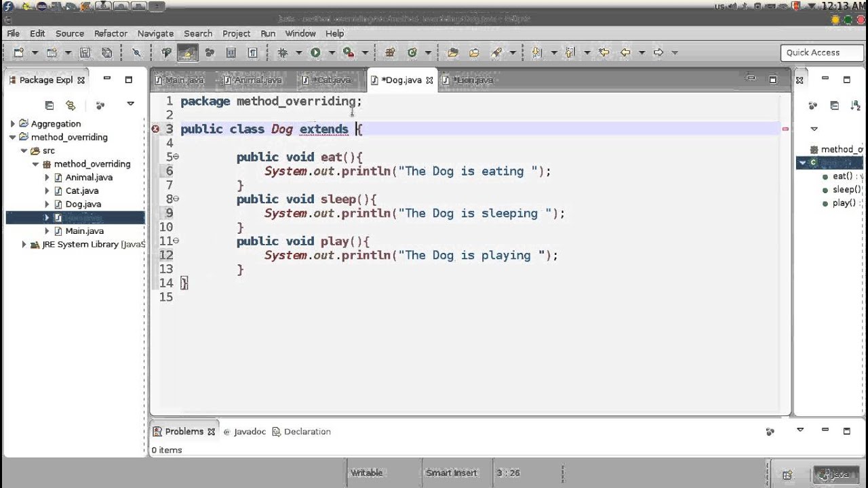868x488 pixels.
Task: Switch to the Animal.java tab
Action: [x=252, y=80]
